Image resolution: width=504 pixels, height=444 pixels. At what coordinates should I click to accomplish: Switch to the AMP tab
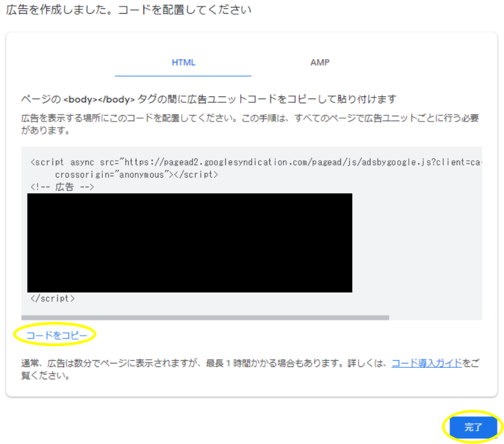(x=320, y=62)
